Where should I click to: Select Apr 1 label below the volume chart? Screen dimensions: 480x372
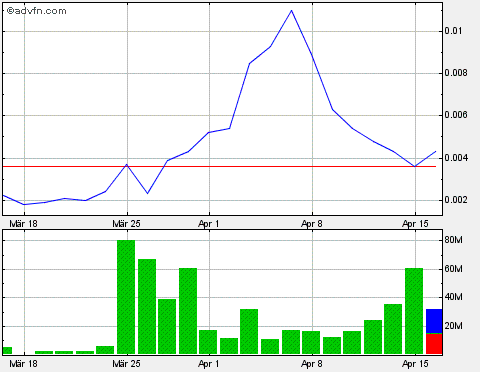(x=209, y=364)
